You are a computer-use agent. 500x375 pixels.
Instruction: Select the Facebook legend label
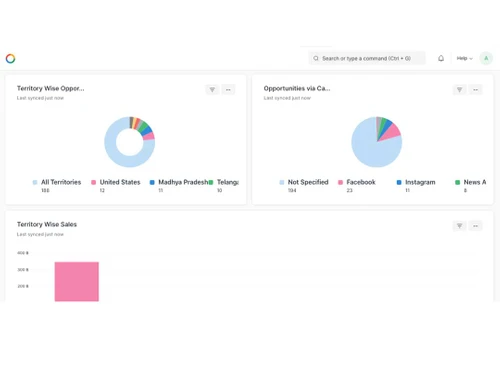click(361, 182)
